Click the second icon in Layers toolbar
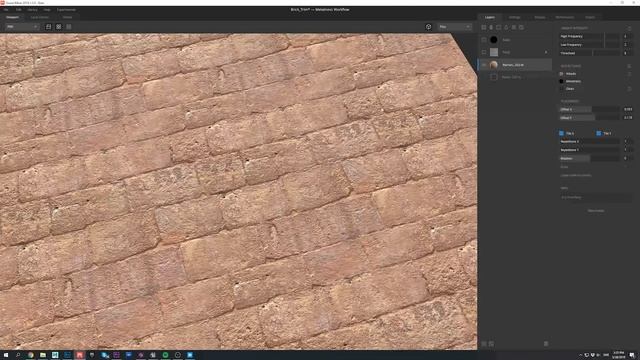This screenshot has height=360, width=640. point(491,27)
